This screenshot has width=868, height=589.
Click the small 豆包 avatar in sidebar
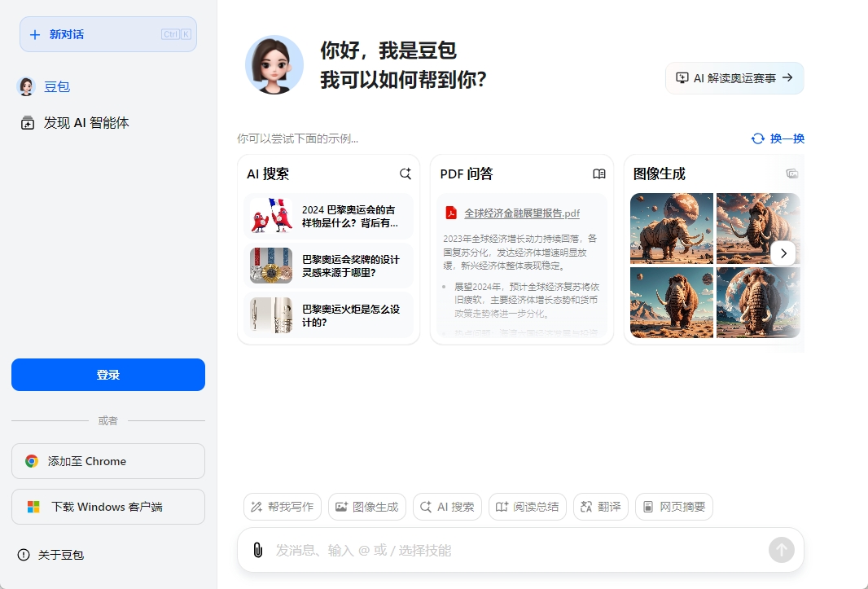pyautogui.click(x=26, y=86)
